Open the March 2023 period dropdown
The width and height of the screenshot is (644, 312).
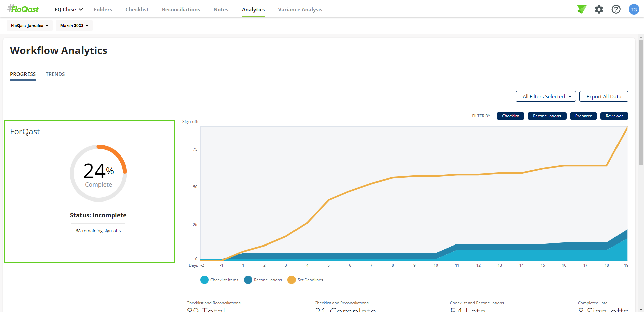coord(74,26)
